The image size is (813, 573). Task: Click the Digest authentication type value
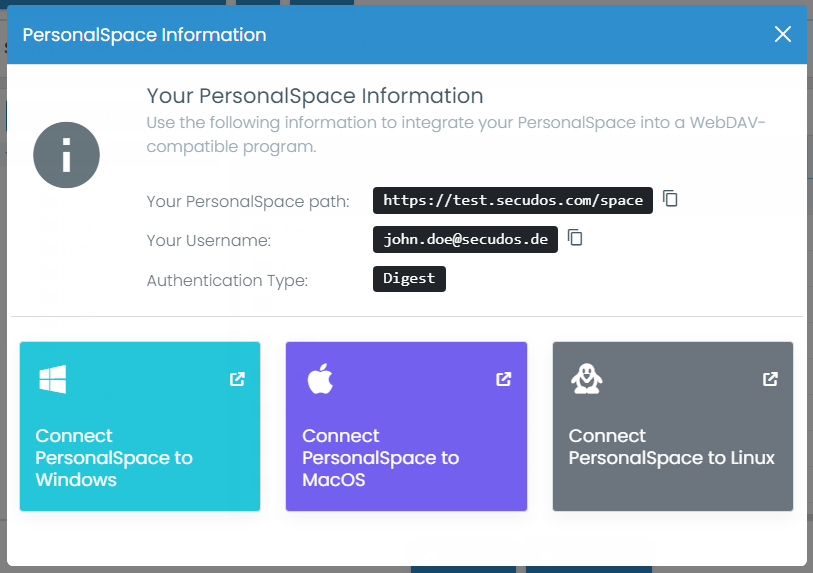pos(409,279)
